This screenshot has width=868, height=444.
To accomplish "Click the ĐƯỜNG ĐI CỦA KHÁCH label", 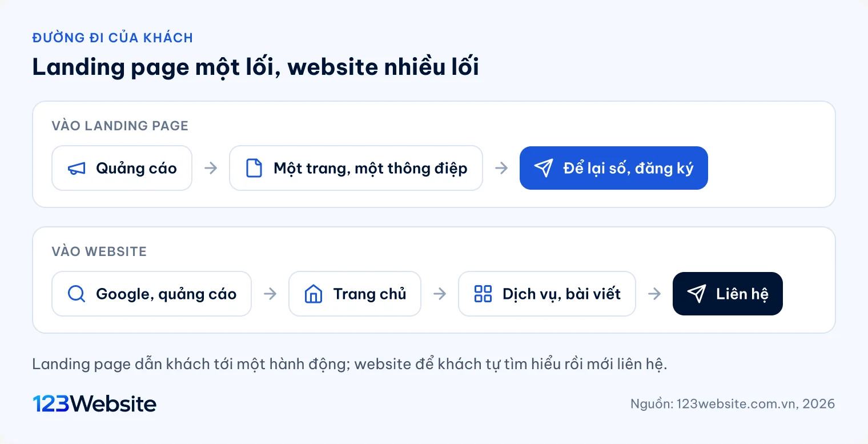I will (x=112, y=38).
